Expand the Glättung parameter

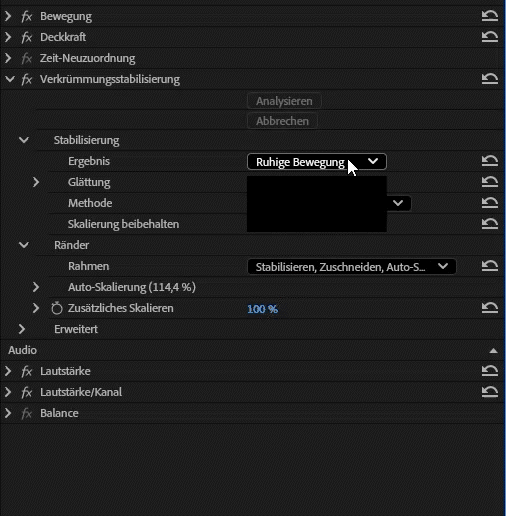[x=36, y=182]
